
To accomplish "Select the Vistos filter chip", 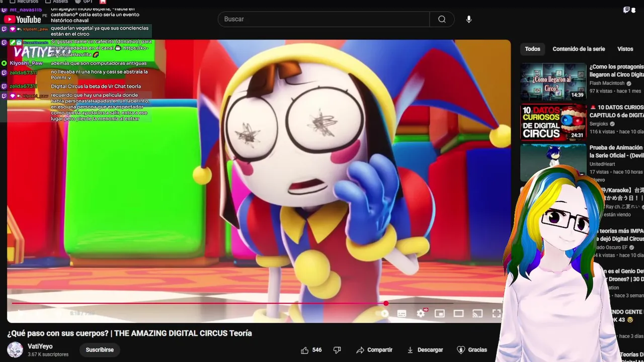I will (x=625, y=49).
